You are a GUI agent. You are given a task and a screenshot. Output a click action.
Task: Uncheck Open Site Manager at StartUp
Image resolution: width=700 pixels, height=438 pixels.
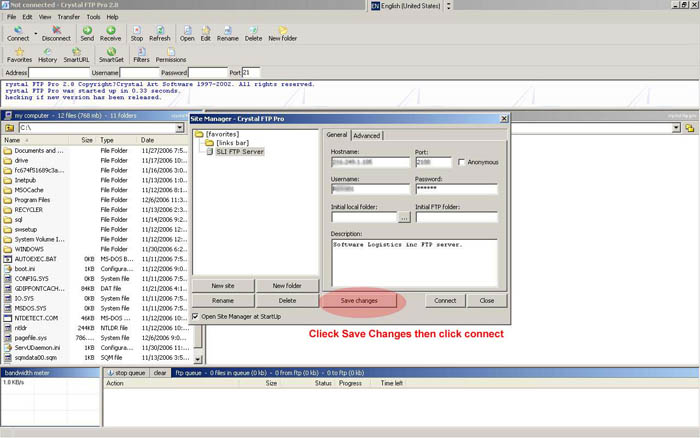195,316
